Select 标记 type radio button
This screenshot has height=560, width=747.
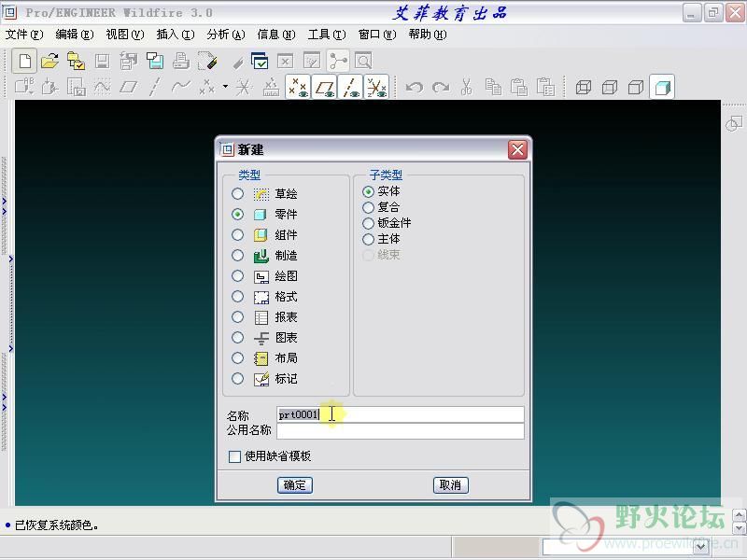click(237, 379)
